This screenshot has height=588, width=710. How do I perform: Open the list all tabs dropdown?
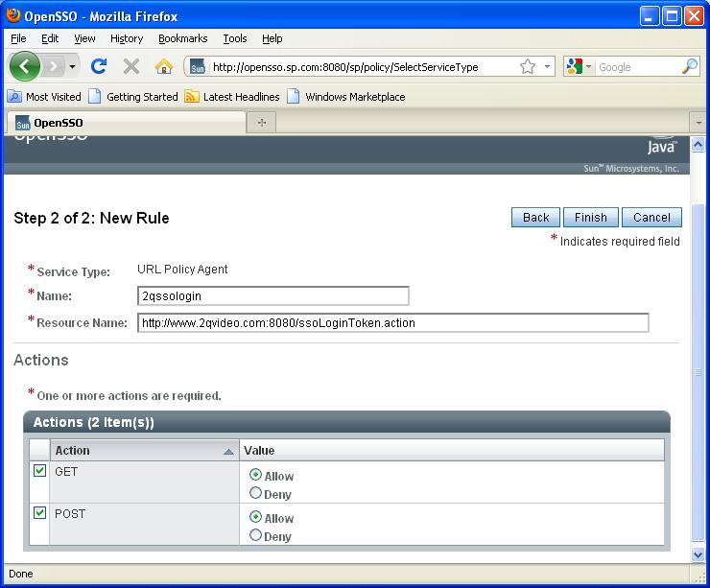tap(698, 123)
